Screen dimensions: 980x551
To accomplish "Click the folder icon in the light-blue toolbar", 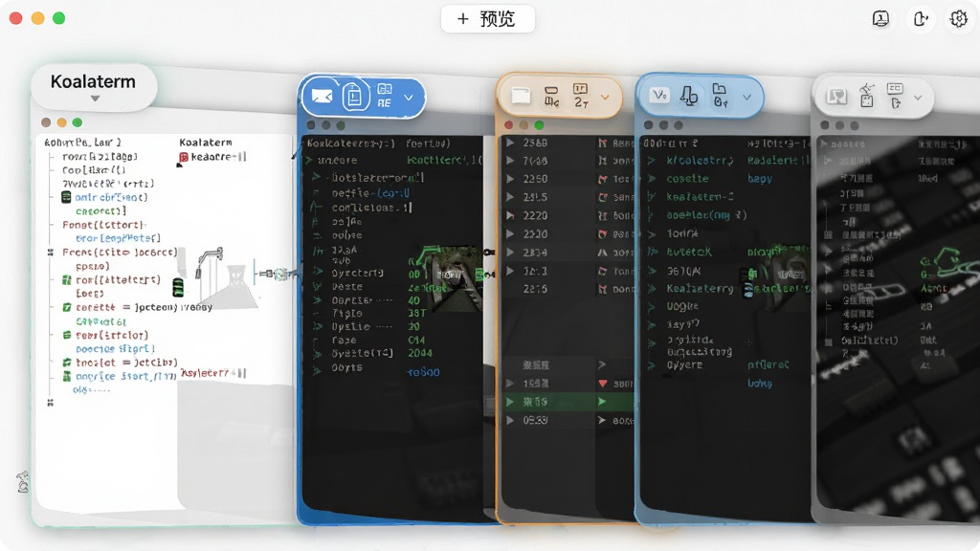I will pyautogui.click(x=720, y=96).
